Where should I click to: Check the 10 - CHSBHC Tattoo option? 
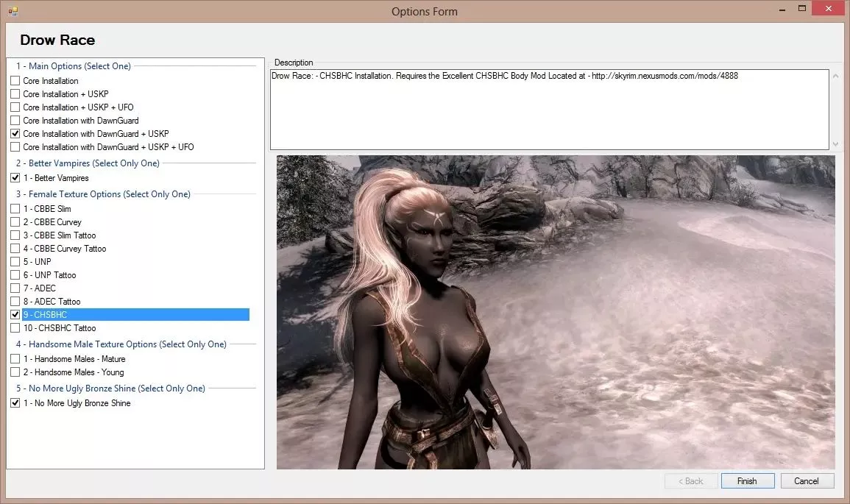(x=15, y=328)
